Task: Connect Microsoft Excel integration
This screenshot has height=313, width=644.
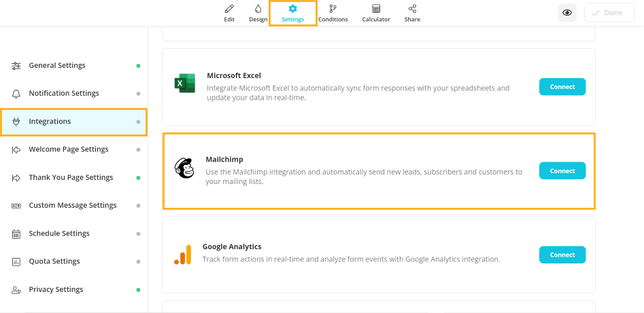Action: point(562,87)
